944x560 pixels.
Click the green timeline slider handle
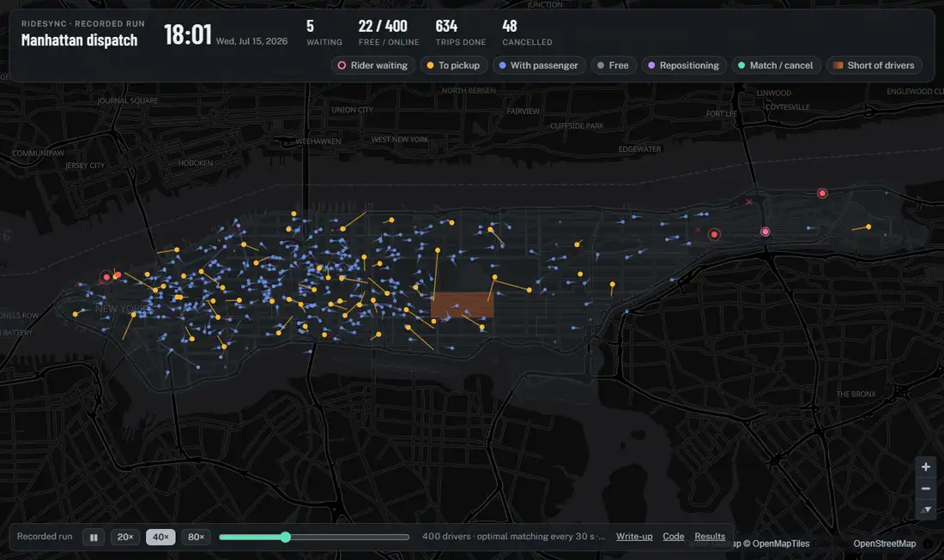tap(286, 537)
